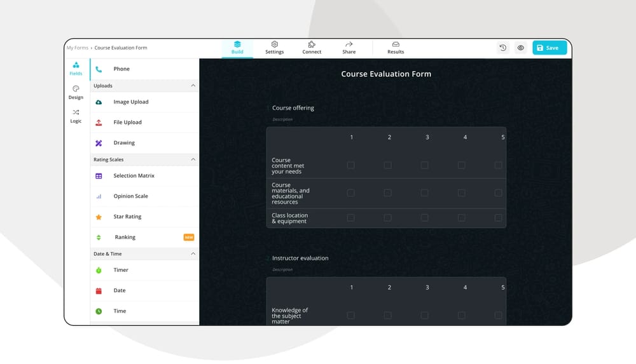The width and height of the screenshot is (636, 364).
Task: Click the Save button
Action: point(549,48)
